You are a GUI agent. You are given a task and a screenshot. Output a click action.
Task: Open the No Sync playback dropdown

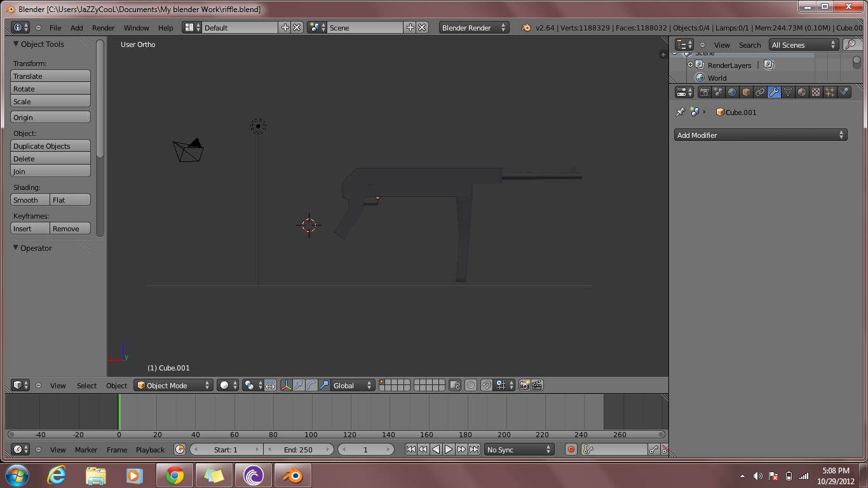[x=519, y=449]
